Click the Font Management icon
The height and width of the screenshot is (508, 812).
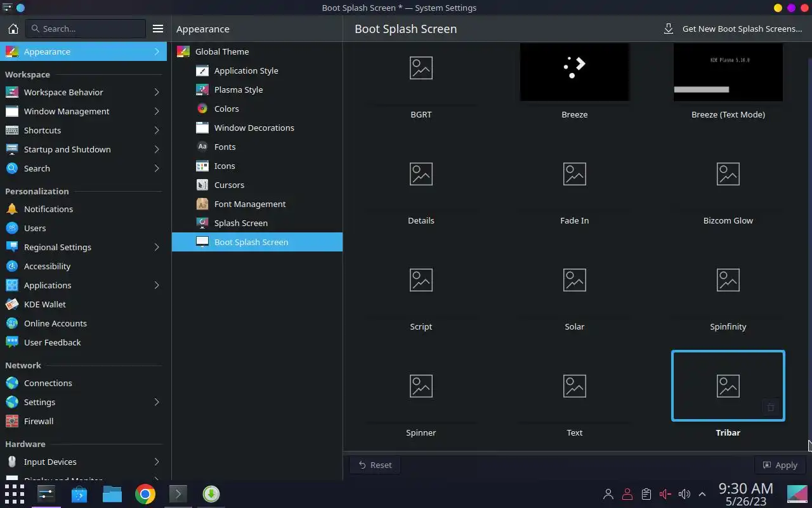(202, 204)
